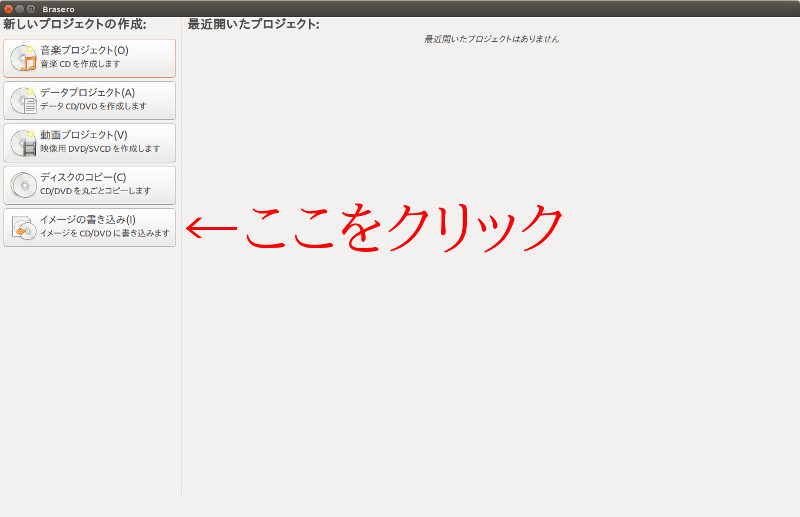
Task: Click 映像用 DVD/SVCD を作成します description
Action: pos(100,149)
